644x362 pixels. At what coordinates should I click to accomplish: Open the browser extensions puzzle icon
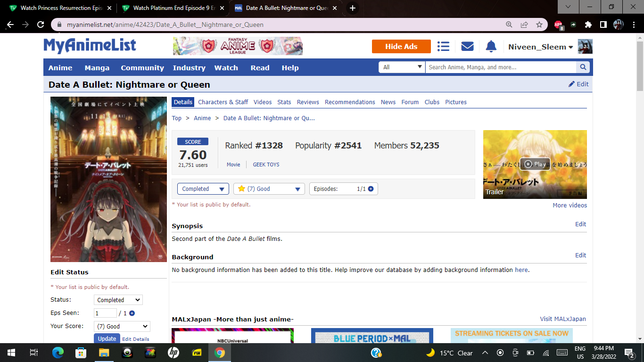point(588,25)
